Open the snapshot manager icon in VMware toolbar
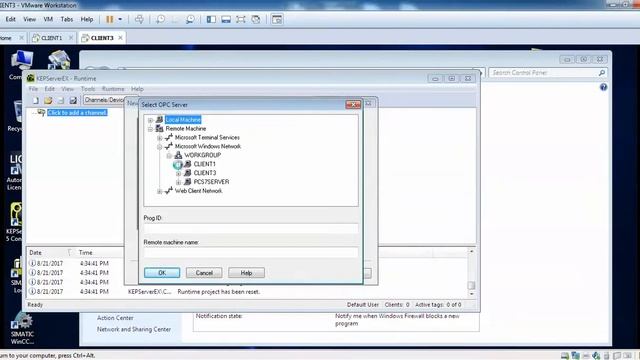 pos(190,19)
